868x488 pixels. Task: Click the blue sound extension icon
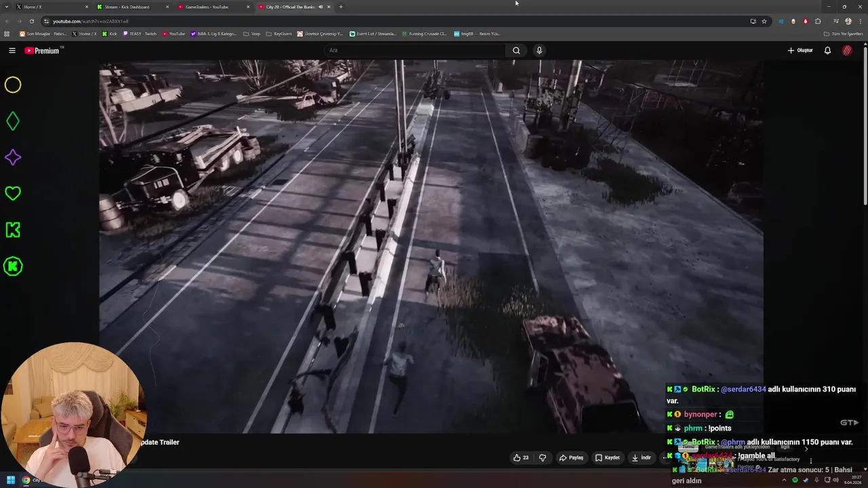point(781,21)
